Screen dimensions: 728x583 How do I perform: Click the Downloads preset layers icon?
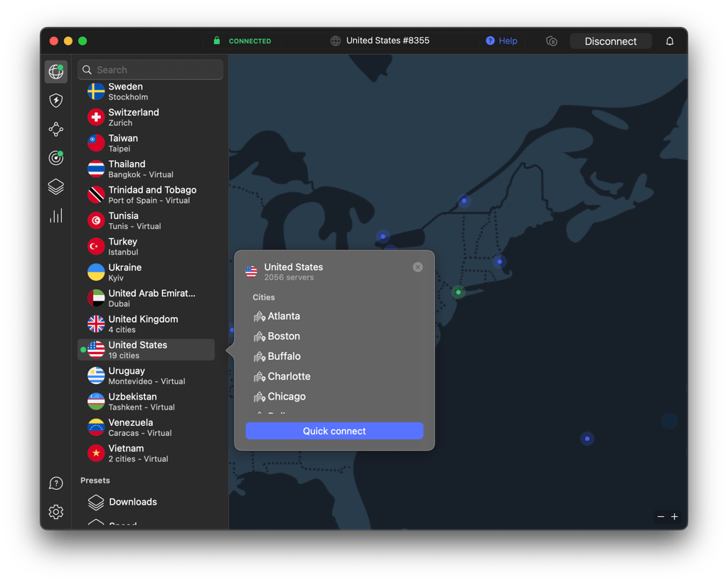pyautogui.click(x=96, y=502)
